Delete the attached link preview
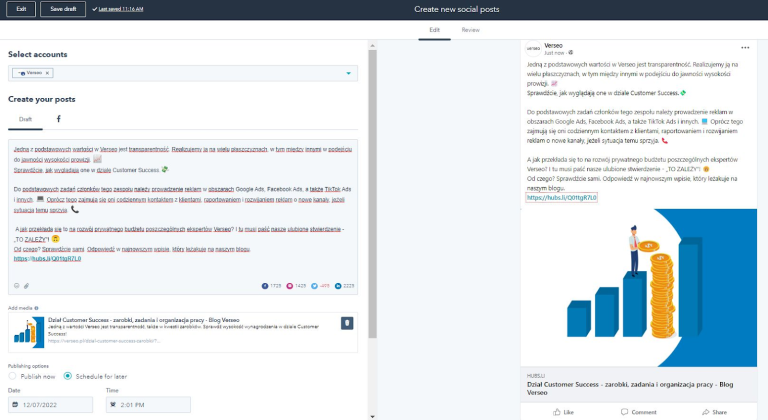The image size is (768, 420). [347, 323]
